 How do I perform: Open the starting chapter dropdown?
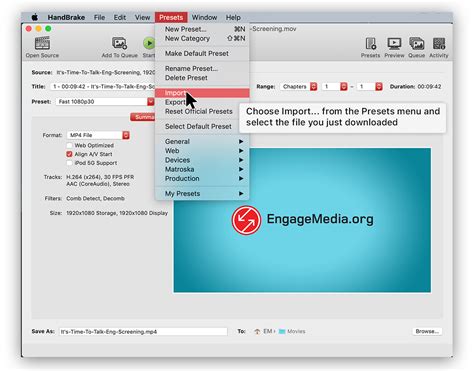point(335,87)
